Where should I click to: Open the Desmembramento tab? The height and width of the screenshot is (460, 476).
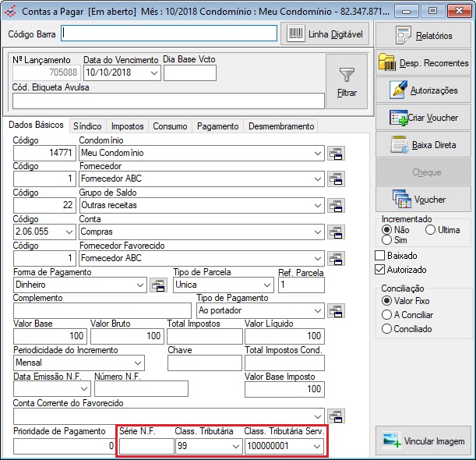click(x=280, y=126)
